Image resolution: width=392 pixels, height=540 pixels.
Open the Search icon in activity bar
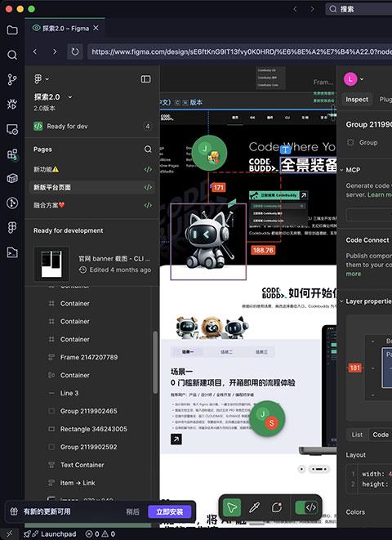(x=12, y=55)
